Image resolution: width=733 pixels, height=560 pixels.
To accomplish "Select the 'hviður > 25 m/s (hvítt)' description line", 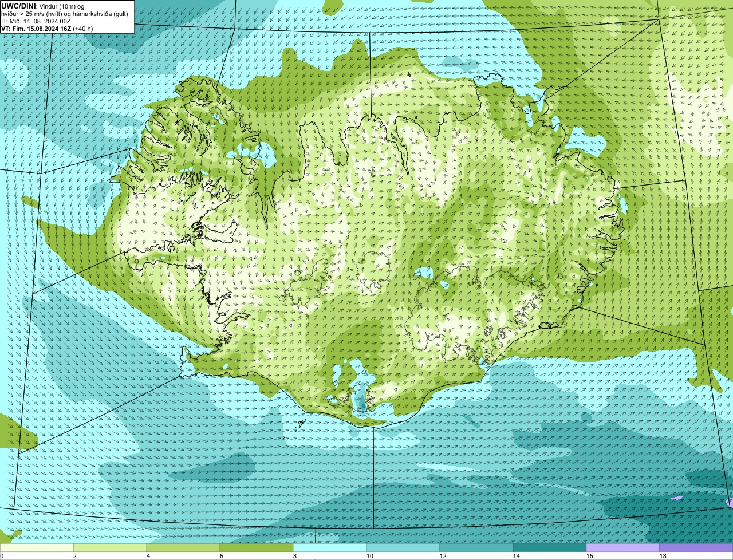I will pos(65,14).
